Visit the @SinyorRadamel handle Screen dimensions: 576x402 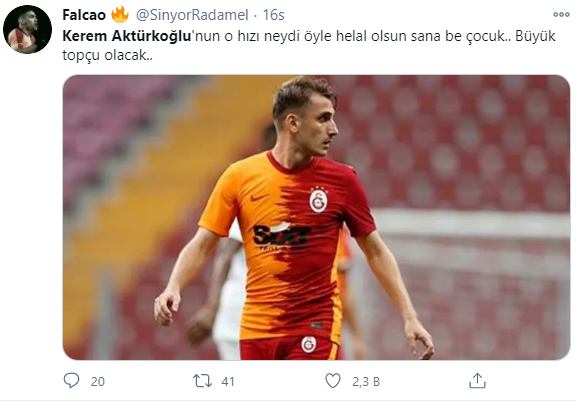click(x=192, y=15)
